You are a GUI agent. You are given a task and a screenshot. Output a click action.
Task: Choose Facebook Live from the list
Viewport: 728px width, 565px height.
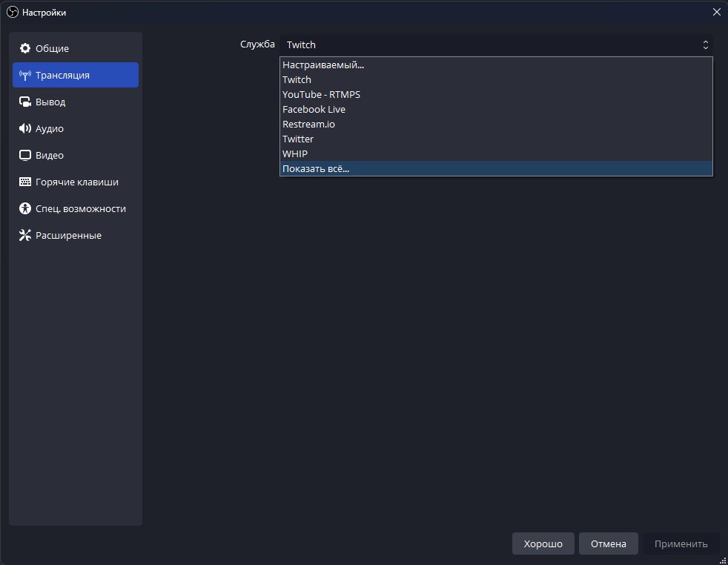[496, 110]
